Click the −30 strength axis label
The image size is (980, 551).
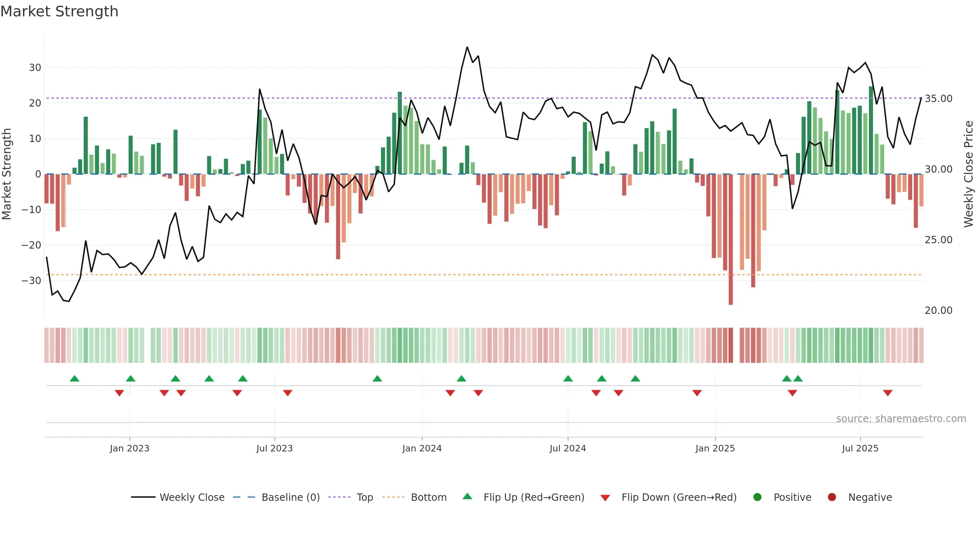pyautogui.click(x=31, y=281)
